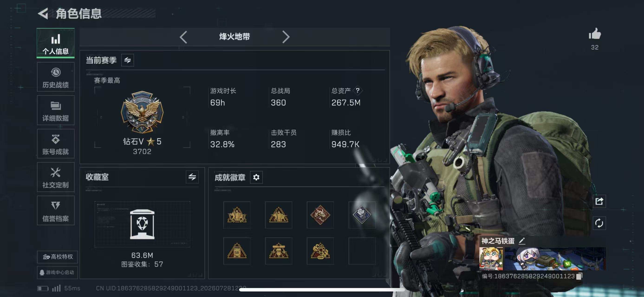
Task: Click the share icon beside the character
Action: click(x=599, y=201)
